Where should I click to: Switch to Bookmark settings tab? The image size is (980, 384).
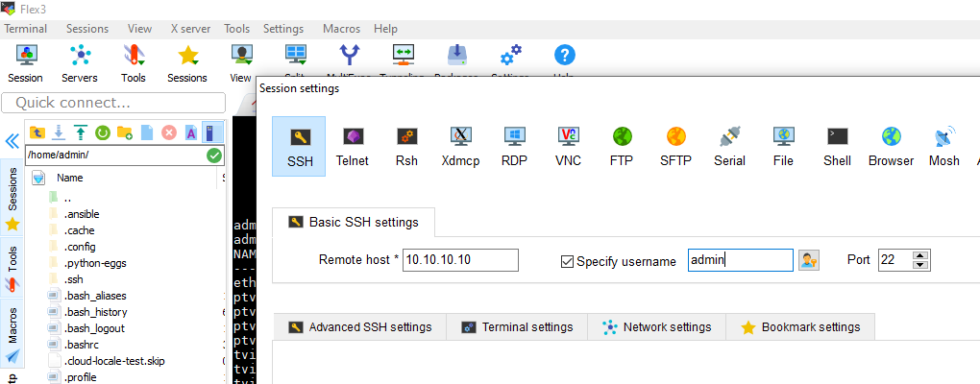[800, 327]
